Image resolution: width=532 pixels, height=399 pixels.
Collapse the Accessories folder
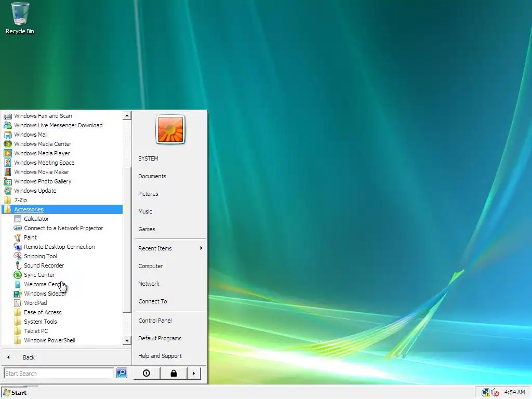pyautogui.click(x=62, y=209)
